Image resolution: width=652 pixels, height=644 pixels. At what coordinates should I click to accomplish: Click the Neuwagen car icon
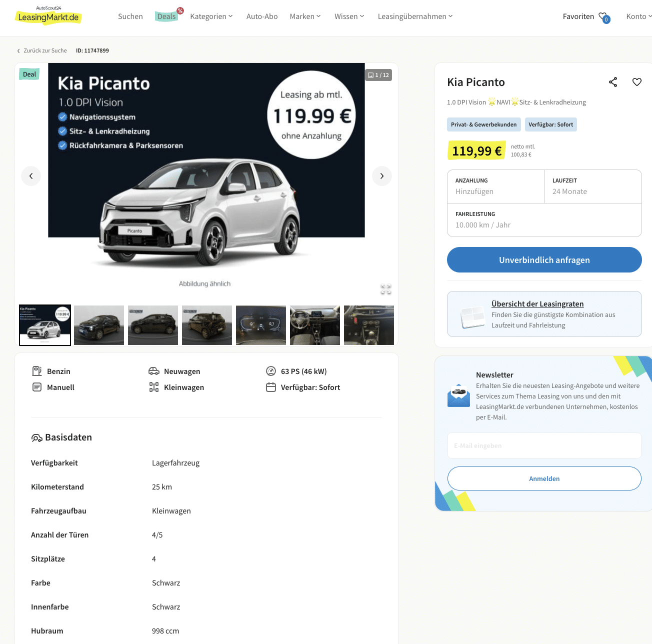154,371
